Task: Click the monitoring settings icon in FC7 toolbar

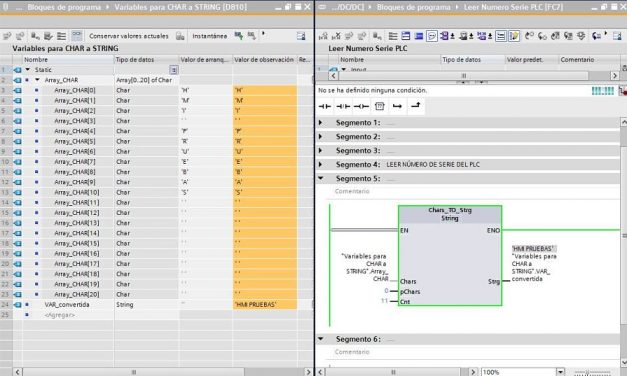Action: pyautogui.click(x=581, y=36)
